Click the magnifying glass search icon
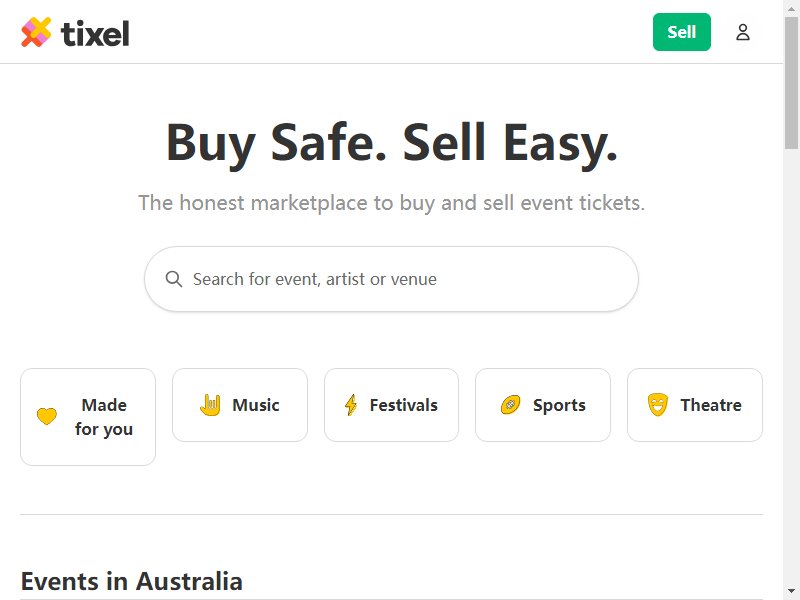Image resolution: width=800 pixels, height=600 pixels. coord(173,279)
